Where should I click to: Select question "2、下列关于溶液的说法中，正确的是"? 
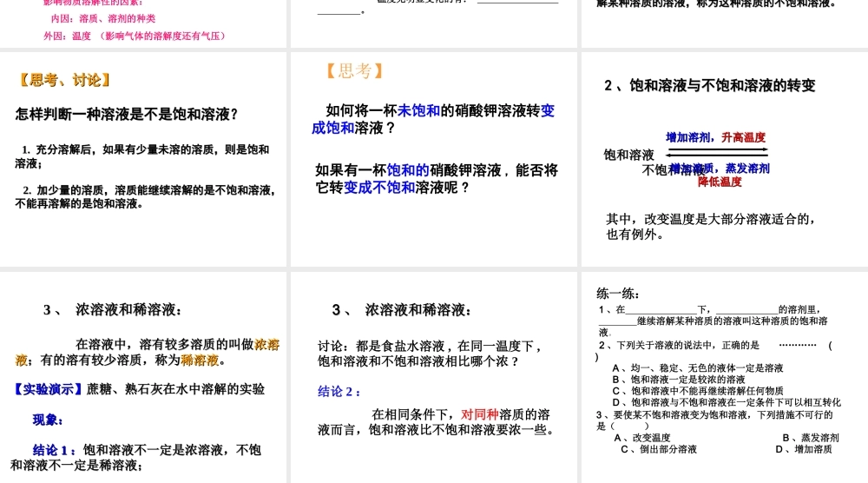(680, 346)
